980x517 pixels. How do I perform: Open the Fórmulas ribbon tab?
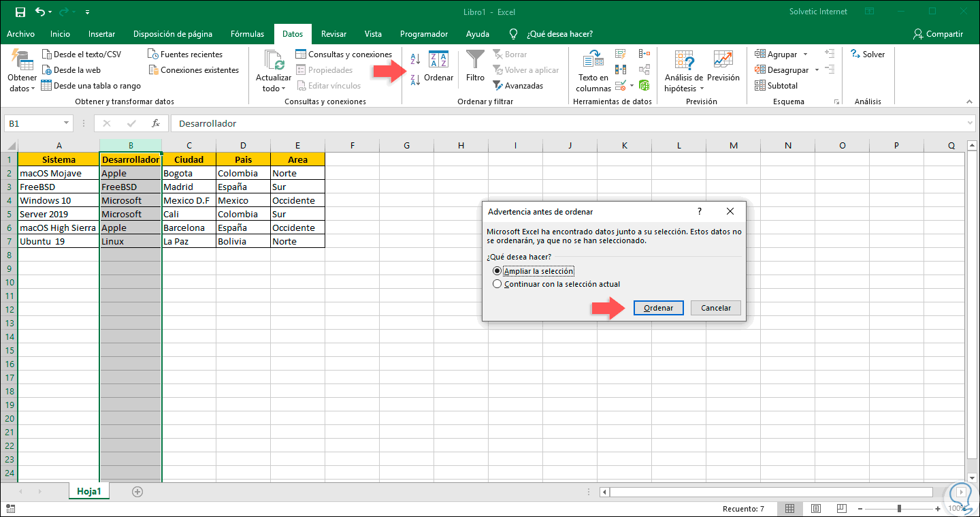pos(247,34)
